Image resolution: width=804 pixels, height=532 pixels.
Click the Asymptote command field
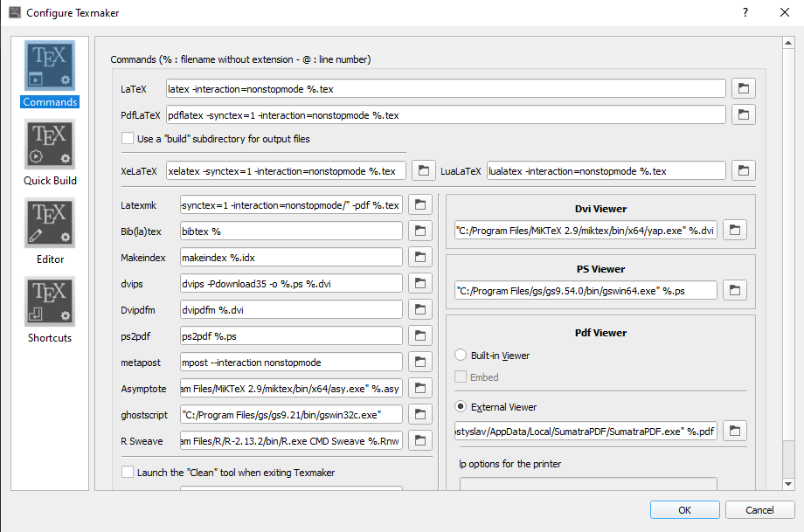pos(291,388)
